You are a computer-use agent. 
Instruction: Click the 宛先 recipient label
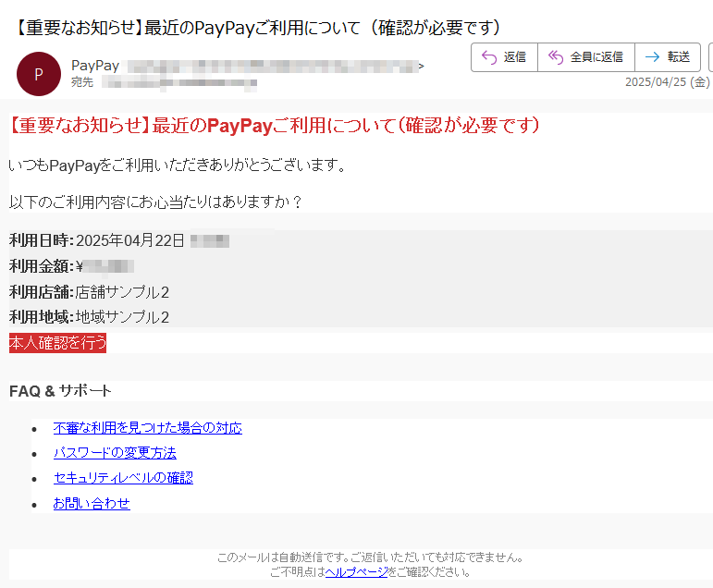pyautogui.click(x=82, y=82)
